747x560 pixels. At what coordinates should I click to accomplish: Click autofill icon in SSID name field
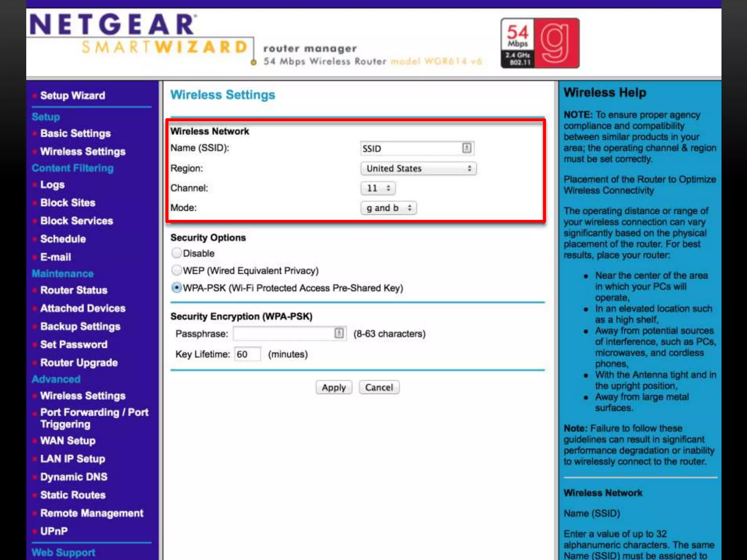(467, 148)
